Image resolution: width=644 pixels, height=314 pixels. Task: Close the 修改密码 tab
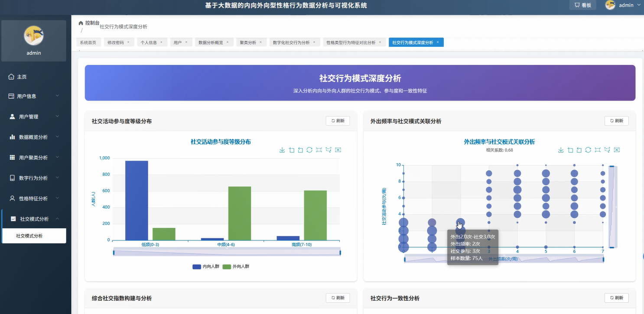point(128,42)
